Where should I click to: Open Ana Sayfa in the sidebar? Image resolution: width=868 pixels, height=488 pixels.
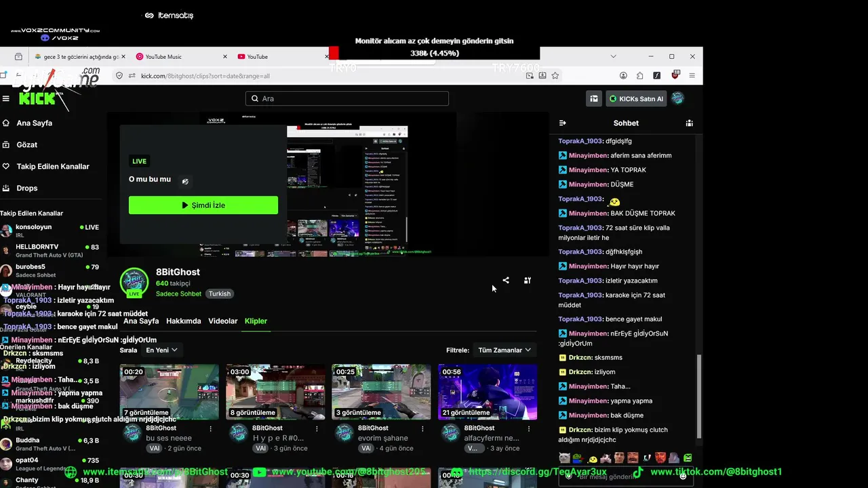click(x=34, y=123)
